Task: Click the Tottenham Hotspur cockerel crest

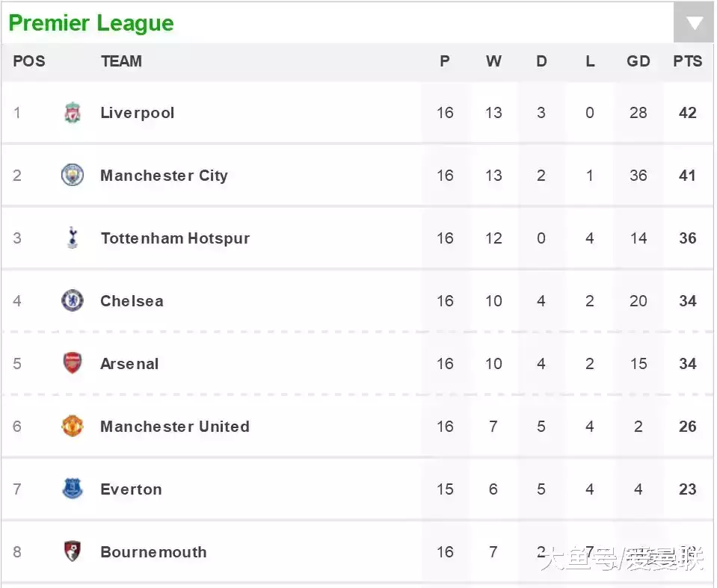Action: (x=73, y=238)
